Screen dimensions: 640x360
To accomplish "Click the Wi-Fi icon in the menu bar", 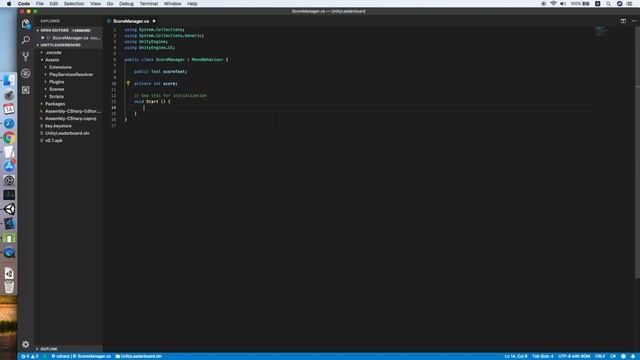I will click(x=553, y=4).
